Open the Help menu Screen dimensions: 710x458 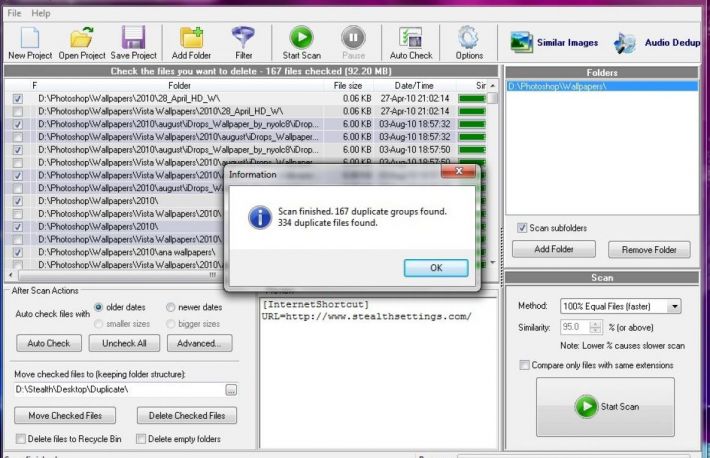pyautogui.click(x=41, y=13)
